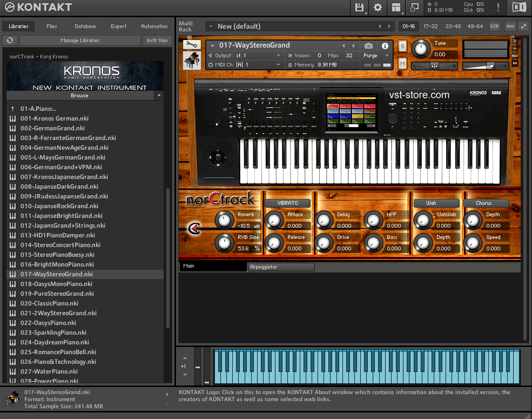Click the instrument volume slider

pos(486,66)
